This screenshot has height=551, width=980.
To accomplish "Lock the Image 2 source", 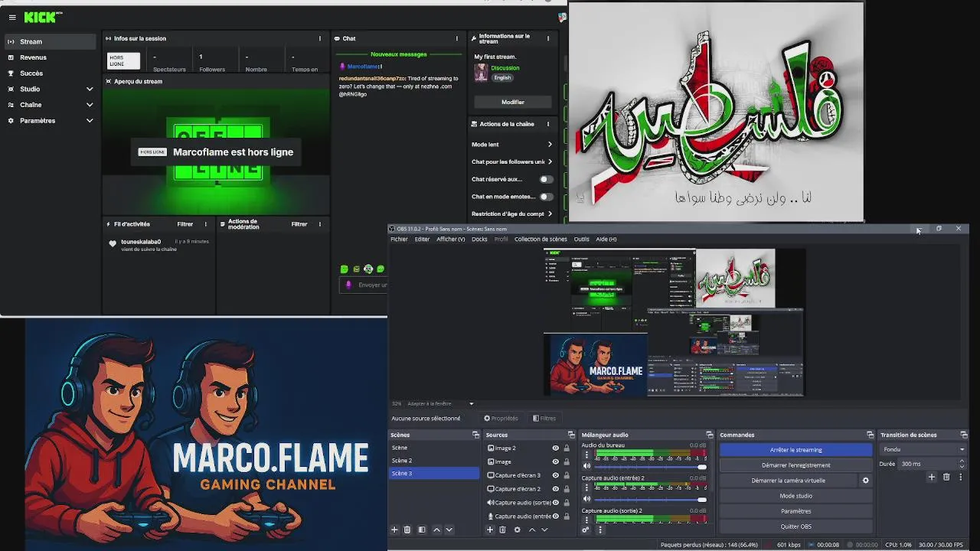I will pos(567,448).
